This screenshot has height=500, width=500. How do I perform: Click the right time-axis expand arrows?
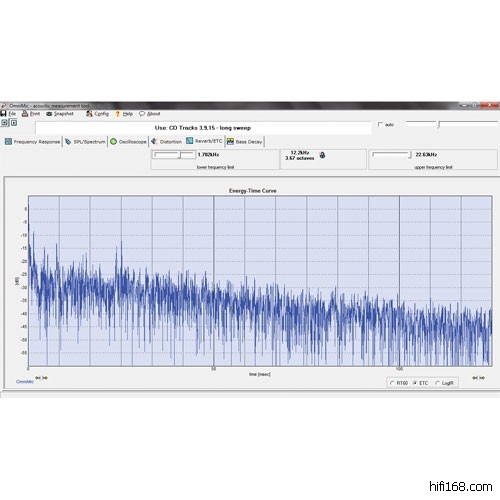coord(478,378)
